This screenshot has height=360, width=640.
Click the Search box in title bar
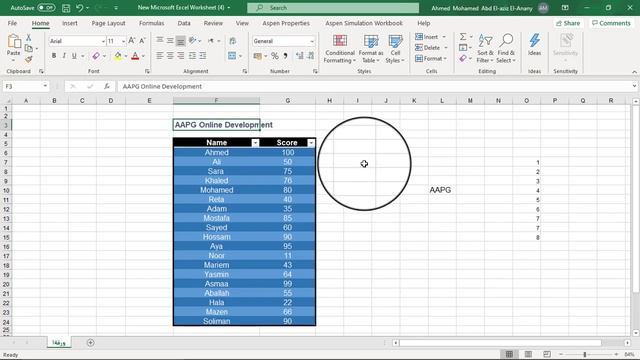pos(333,8)
